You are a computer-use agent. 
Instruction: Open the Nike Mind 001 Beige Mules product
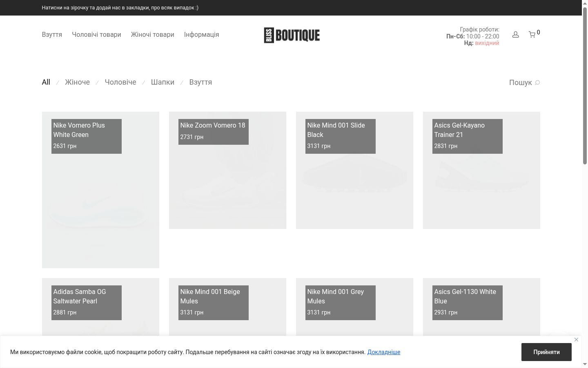click(227, 307)
